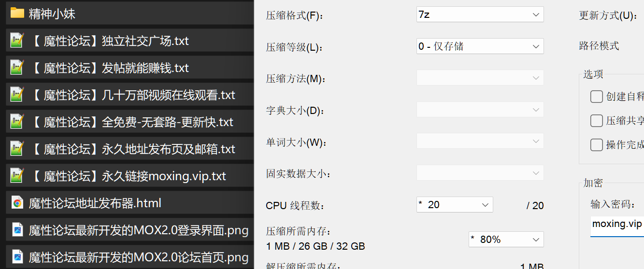Click the 魔性论坛地址发布器.html file name
This screenshot has height=269, width=644.
tap(95, 203)
